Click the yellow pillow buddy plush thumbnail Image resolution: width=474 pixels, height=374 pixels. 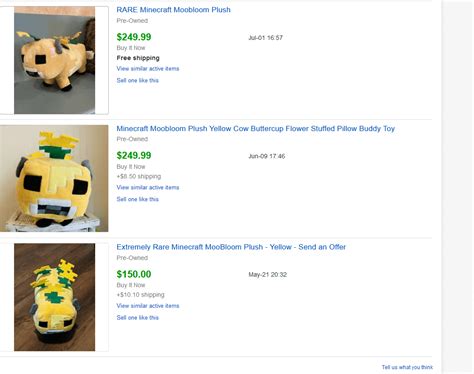54,178
